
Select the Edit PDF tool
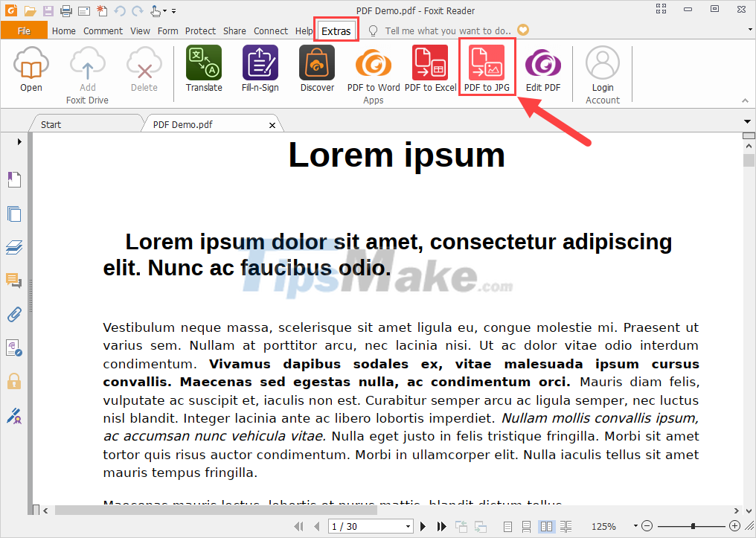coord(543,67)
